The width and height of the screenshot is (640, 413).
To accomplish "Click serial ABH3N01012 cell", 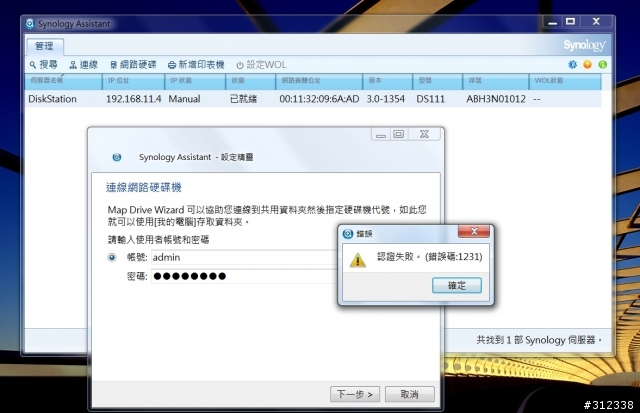I will pyautogui.click(x=496, y=99).
